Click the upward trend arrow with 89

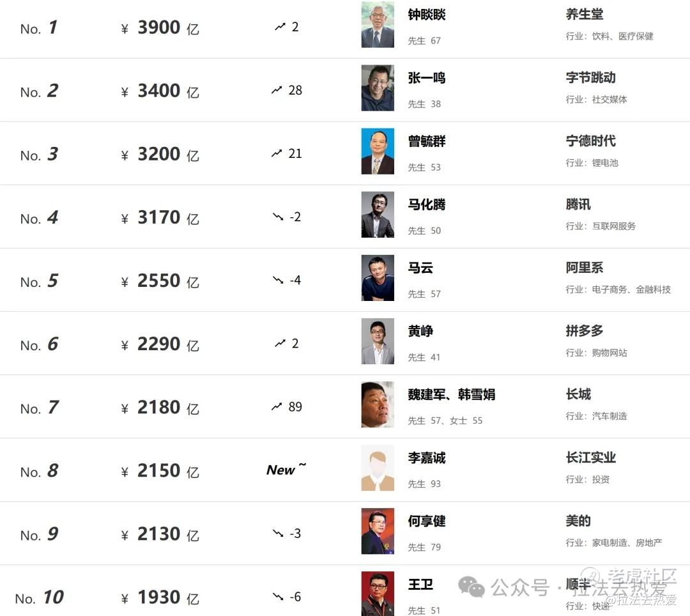point(277,406)
